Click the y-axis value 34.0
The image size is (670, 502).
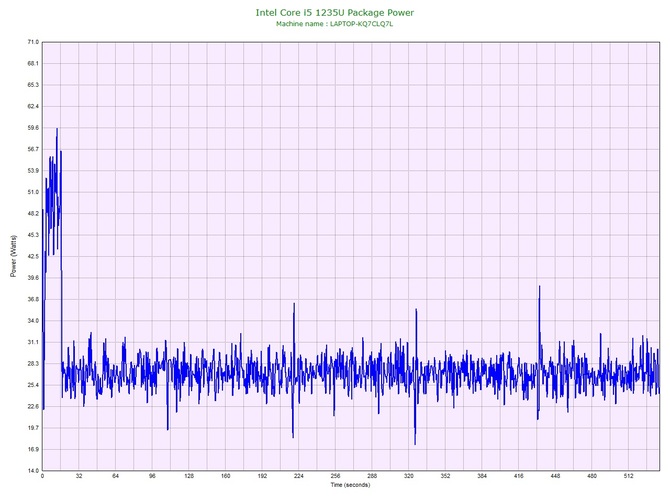(33, 321)
